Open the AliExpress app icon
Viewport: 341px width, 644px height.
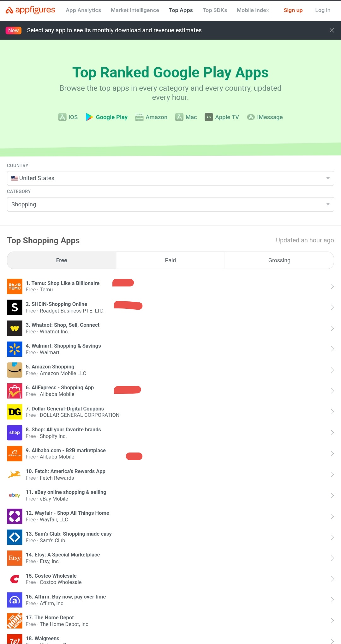point(15,391)
